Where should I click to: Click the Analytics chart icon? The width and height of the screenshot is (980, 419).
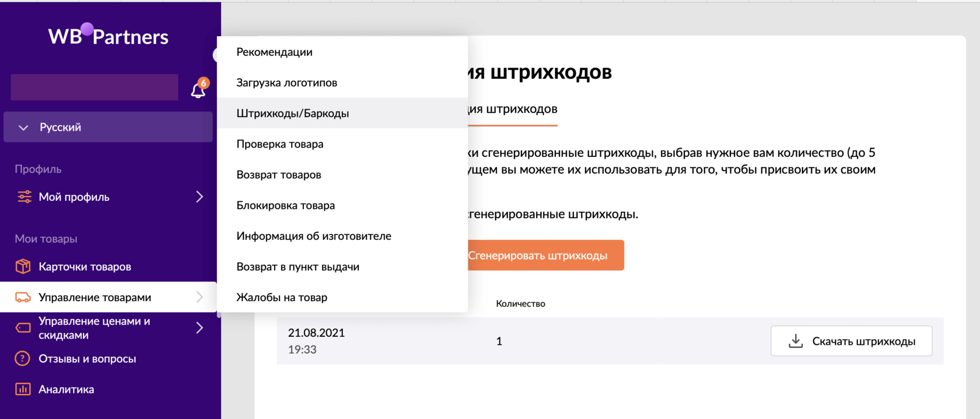click(23, 389)
